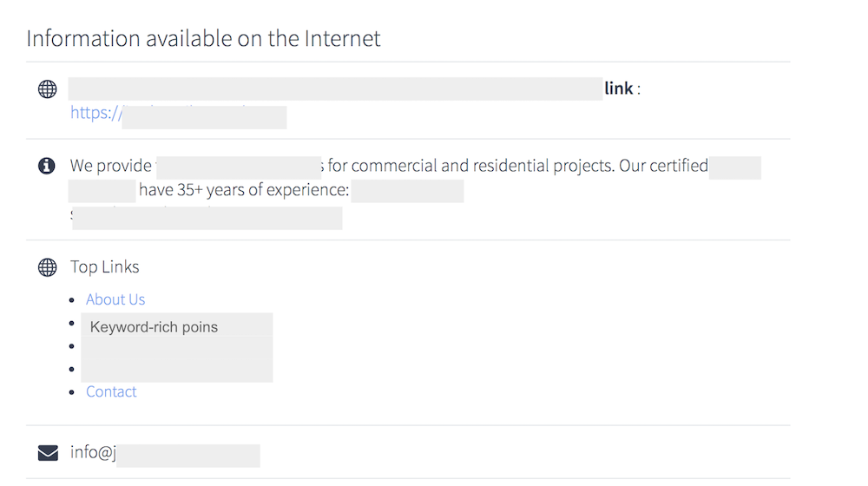Image resolution: width=868 pixels, height=486 pixels.
Task: Open the About Us link
Action: pyautogui.click(x=115, y=299)
